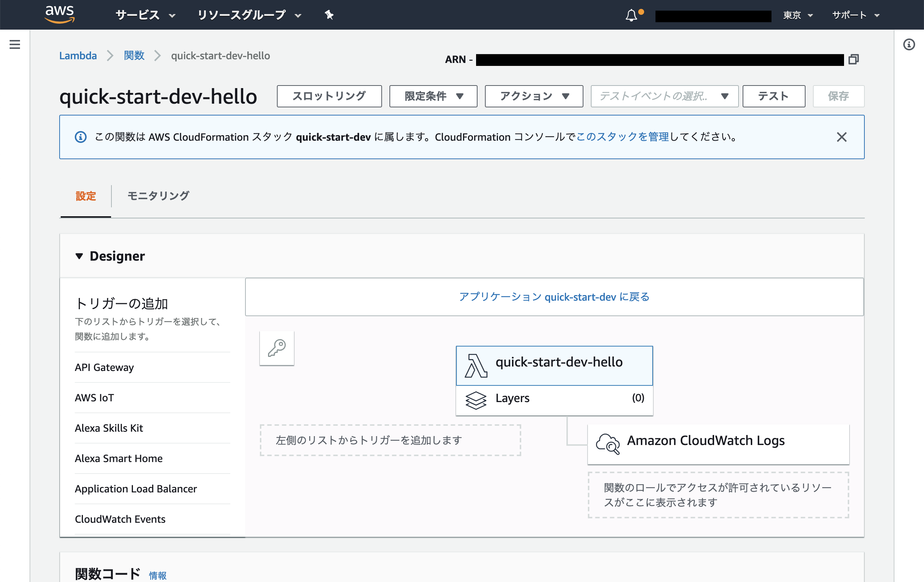Collapse the Designer section
Screen dimensions: 924x582
coord(79,256)
